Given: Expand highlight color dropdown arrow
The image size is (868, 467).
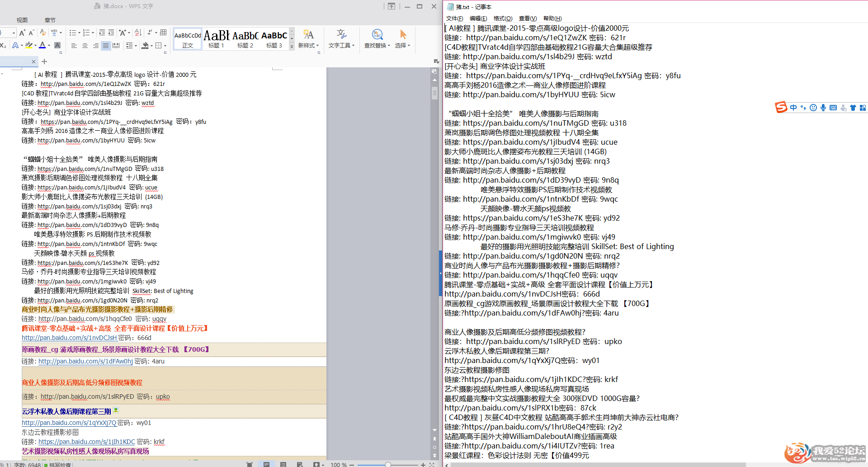Looking at the screenshot, I should click(x=35, y=46).
